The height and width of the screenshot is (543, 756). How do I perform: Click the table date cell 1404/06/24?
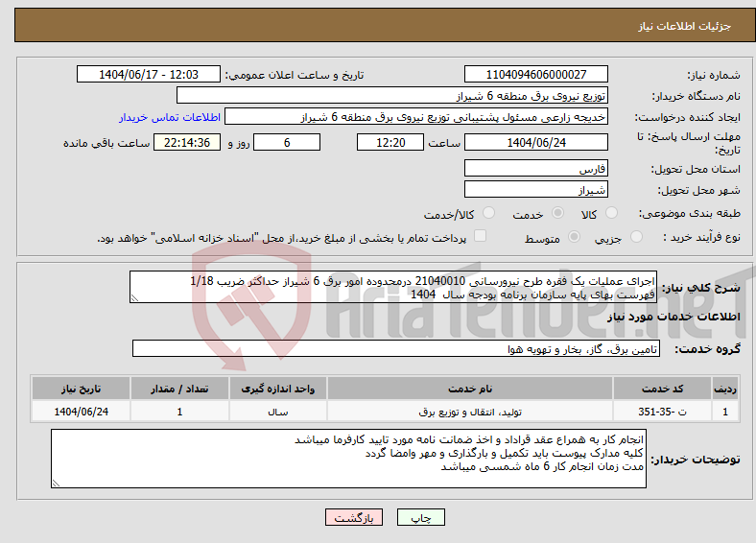[x=81, y=412]
